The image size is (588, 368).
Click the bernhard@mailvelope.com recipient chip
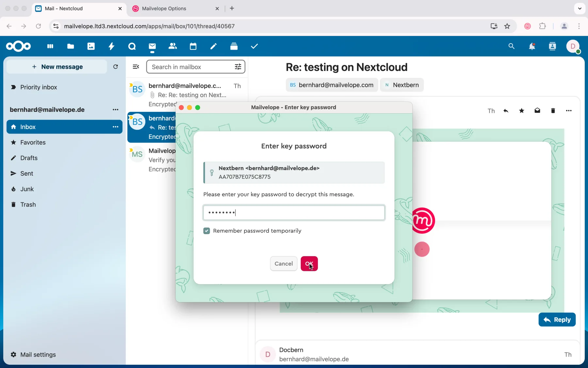click(332, 85)
